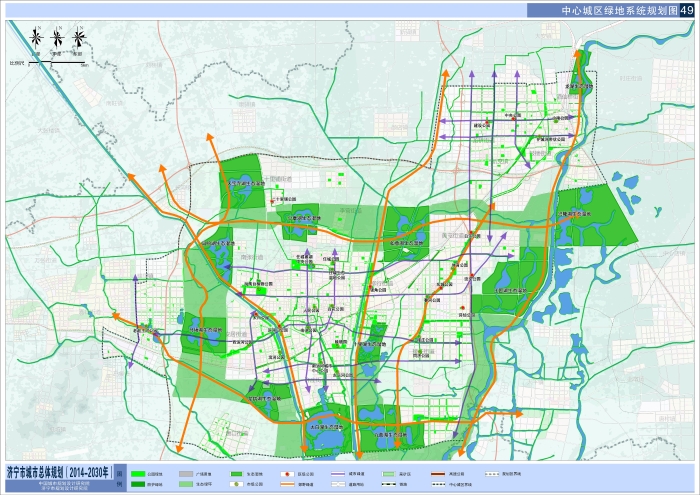
Task: Click the northernmost orange arrowhead in the northwest
Action: (210, 146)
